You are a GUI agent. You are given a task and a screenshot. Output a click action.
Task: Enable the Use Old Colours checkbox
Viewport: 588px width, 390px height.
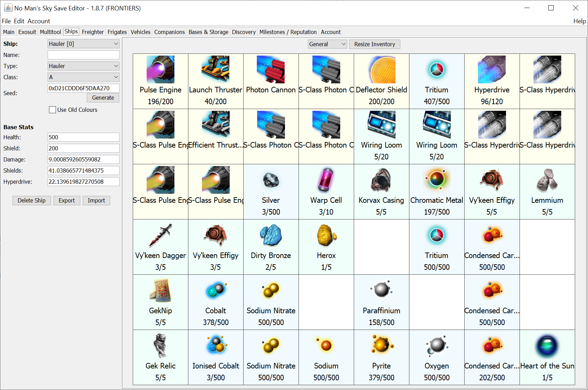[x=52, y=110]
